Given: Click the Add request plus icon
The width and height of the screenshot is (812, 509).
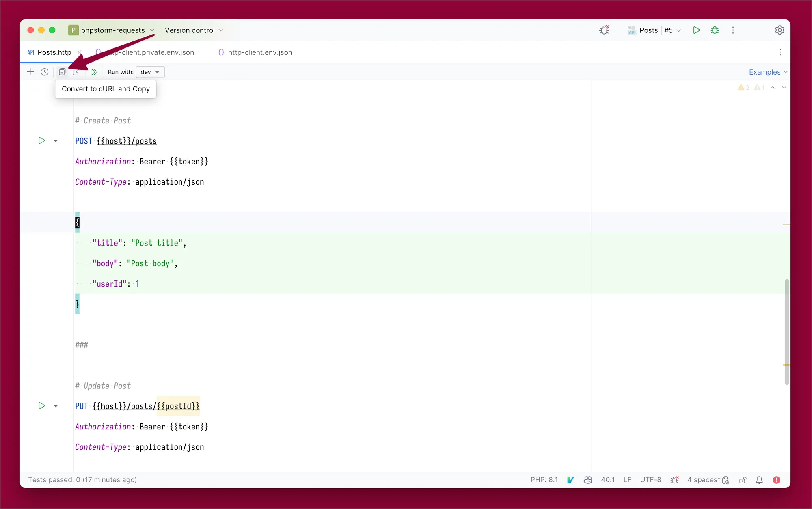Looking at the screenshot, I should point(30,72).
